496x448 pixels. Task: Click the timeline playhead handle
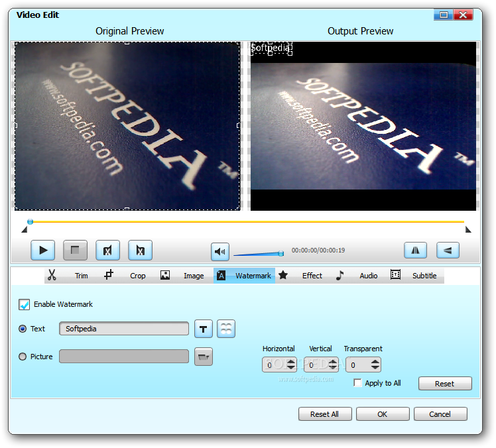pos(31,221)
